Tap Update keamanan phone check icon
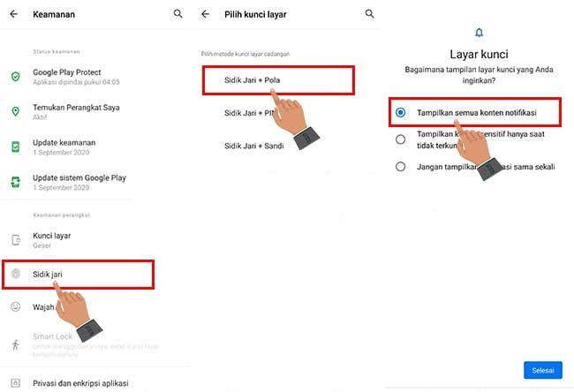Viewport: 574px width, 392px height. (x=15, y=147)
